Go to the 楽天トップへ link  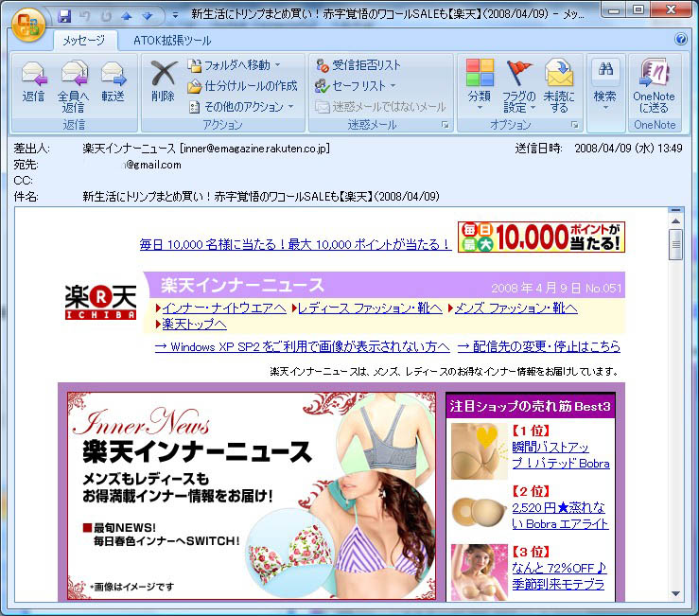click(x=194, y=325)
